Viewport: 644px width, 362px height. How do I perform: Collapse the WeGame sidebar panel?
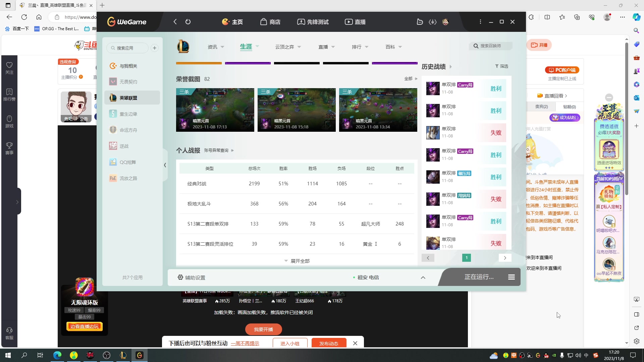click(165, 165)
